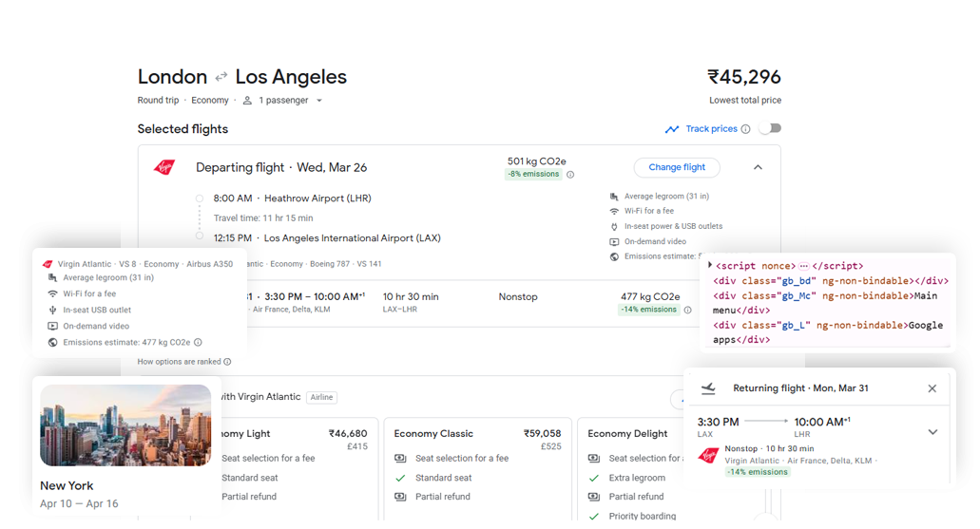Click the Track prices graph icon
Viewport: 980px width, 529px height.
[672, 129]
